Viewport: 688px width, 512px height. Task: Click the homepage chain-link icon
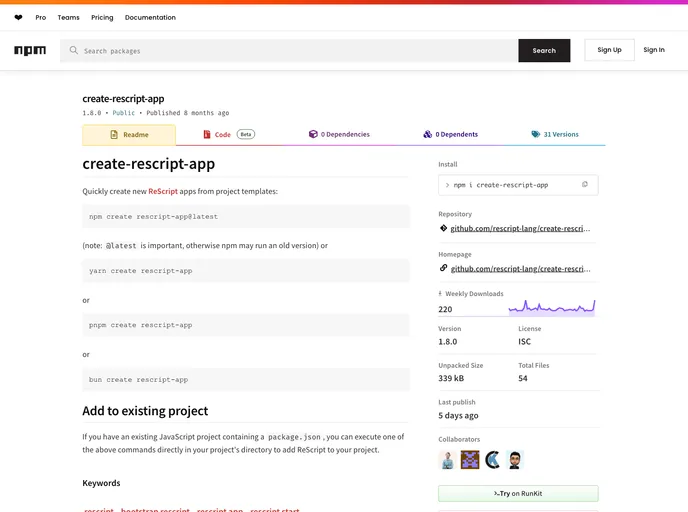pyautogui.click(x=443, y=268)
